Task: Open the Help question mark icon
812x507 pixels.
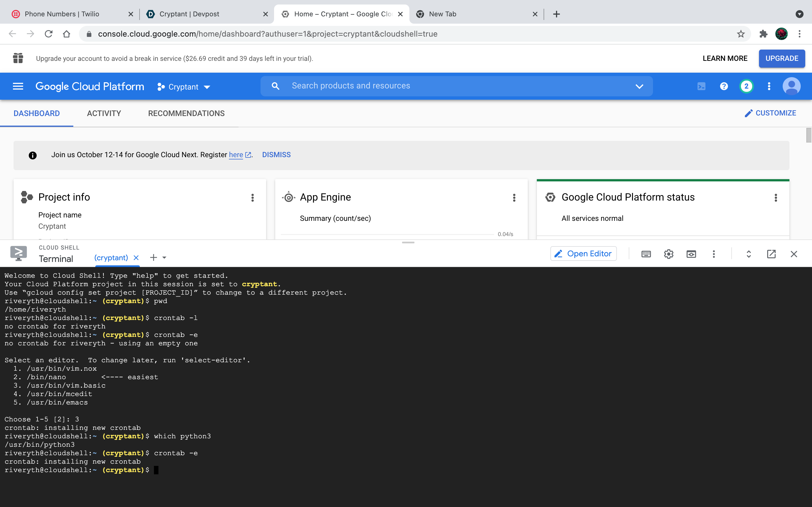Action: tap(724, 86)
